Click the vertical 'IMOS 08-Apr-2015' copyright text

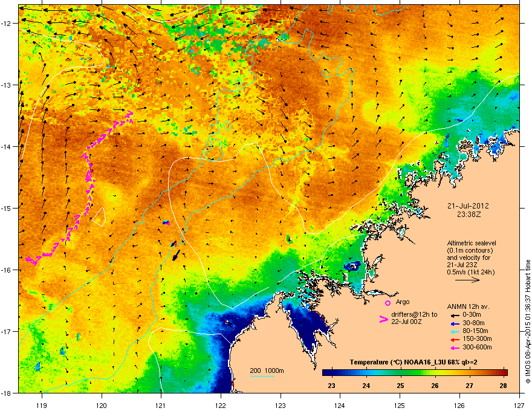point(528,322)
